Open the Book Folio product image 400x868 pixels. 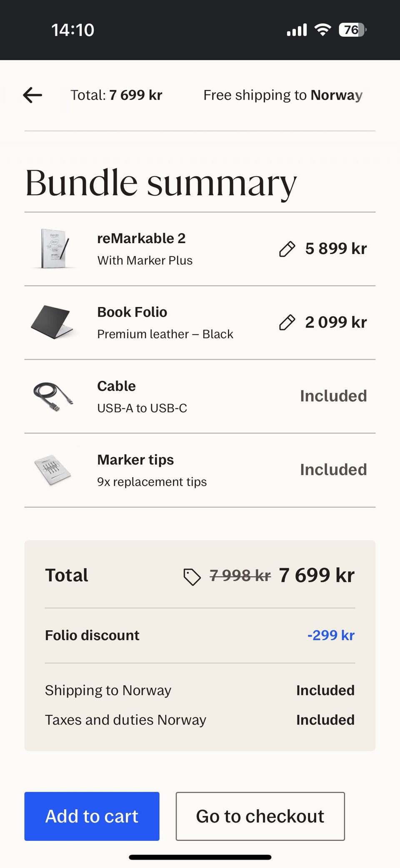pyautogui.click(x=52, y=322)
